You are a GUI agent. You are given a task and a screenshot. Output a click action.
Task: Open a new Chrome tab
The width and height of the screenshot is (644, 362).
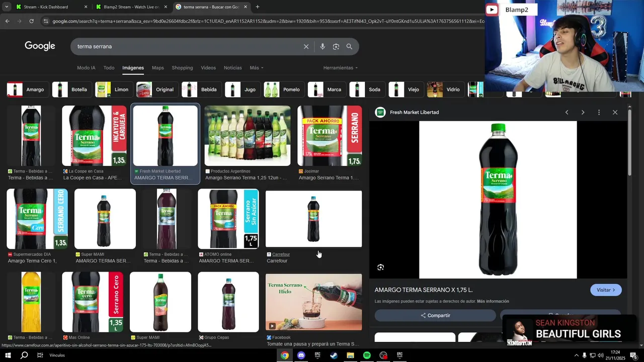258,7
